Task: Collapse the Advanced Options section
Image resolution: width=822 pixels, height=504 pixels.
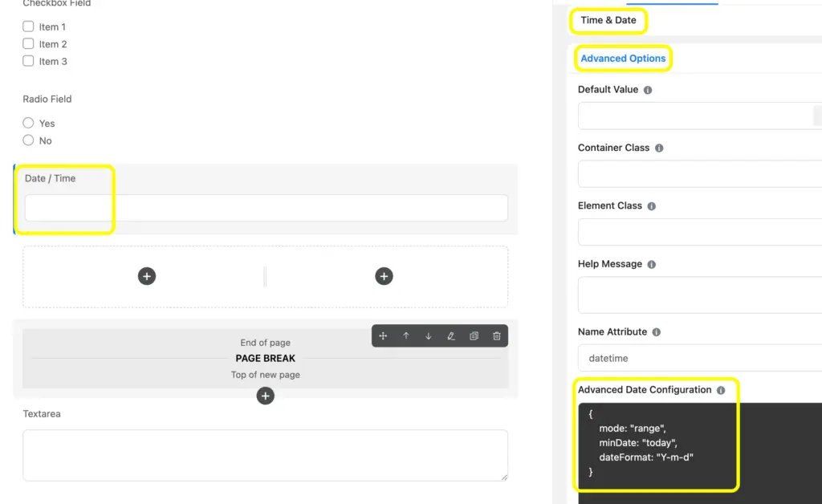Action: point(623,58)
